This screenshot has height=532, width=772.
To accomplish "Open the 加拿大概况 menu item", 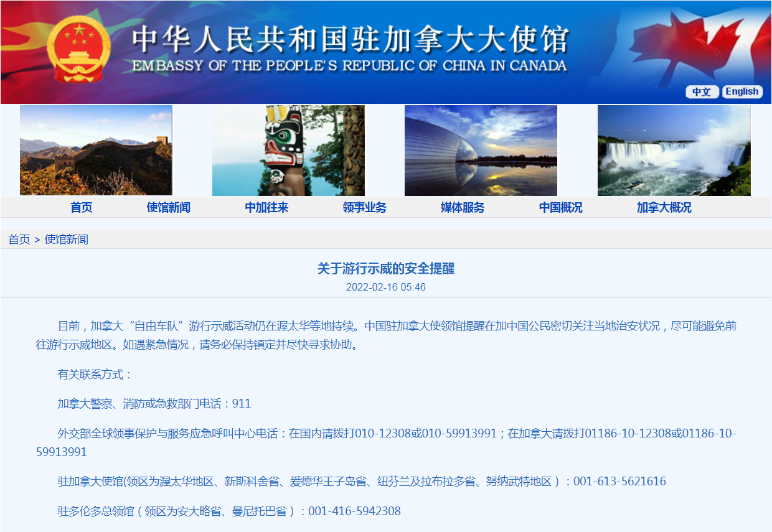I will click(664, 208).
